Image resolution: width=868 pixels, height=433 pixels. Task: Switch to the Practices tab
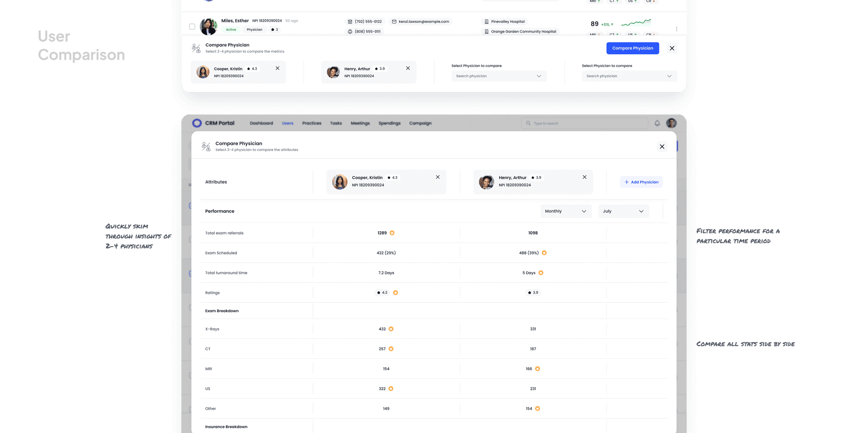(312, 123)
